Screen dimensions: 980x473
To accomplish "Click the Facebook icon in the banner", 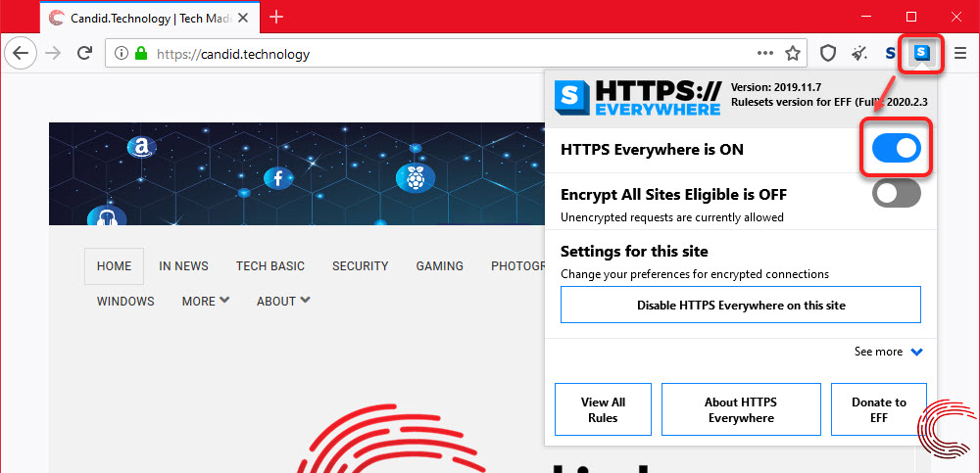I will coord(277,178).
